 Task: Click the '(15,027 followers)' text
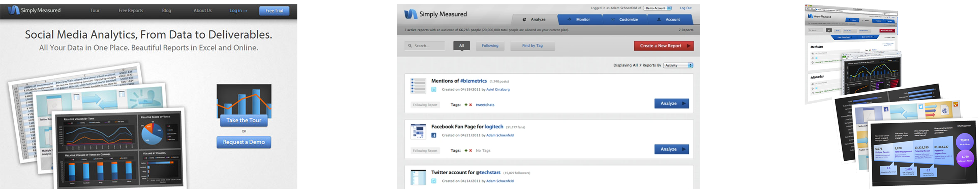tap(517, 173)
